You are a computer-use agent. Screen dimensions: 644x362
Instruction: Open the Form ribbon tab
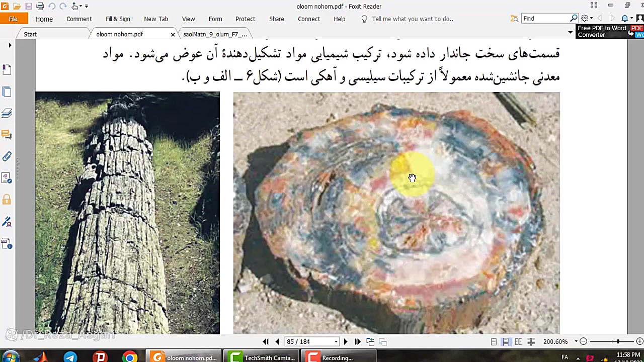tap(215, 19)
